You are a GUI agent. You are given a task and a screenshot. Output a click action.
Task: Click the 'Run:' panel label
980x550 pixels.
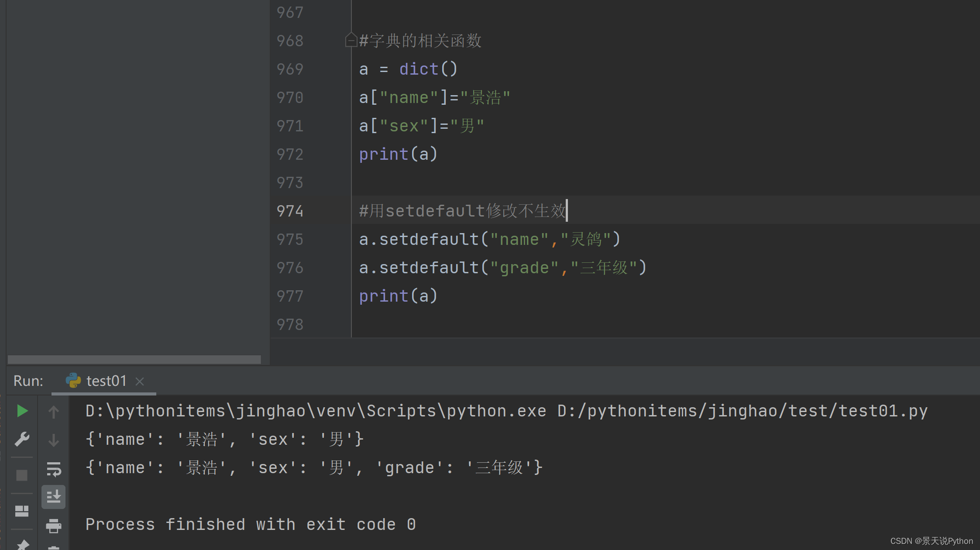[x=28, y=381]
